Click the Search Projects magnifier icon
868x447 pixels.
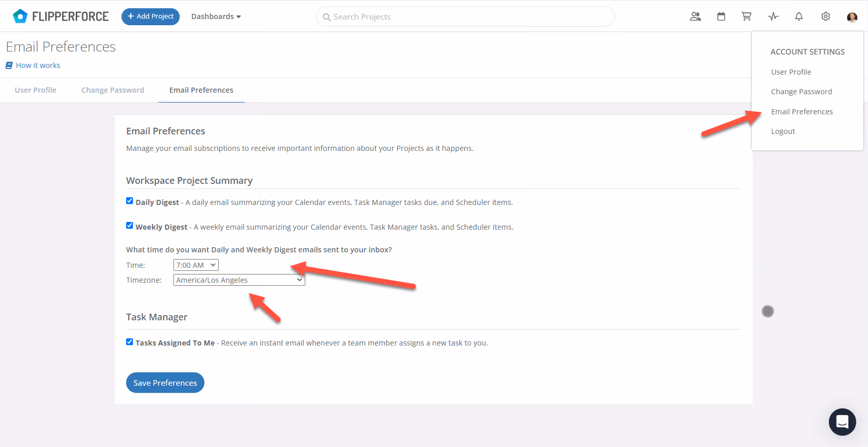pos(327,17)
